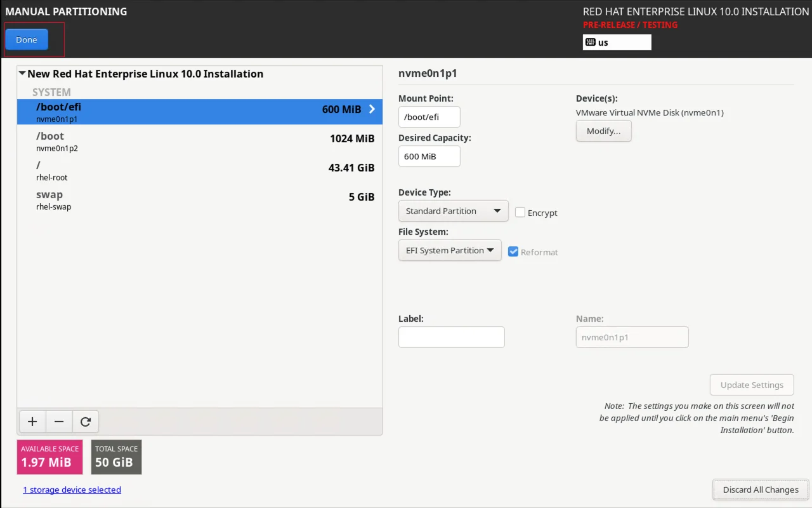The image size is (812, 508).
Task: Reload storage configuration from disk icon
Action: 86,422
